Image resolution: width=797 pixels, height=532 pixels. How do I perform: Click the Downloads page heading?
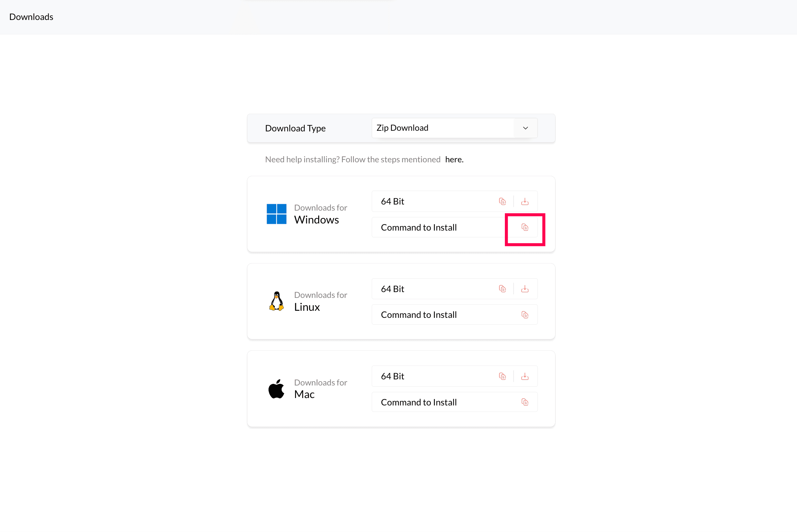(x=31, y=17)
